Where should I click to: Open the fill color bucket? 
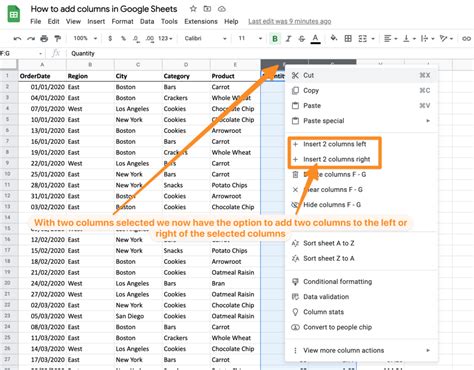tap(334, 39)
